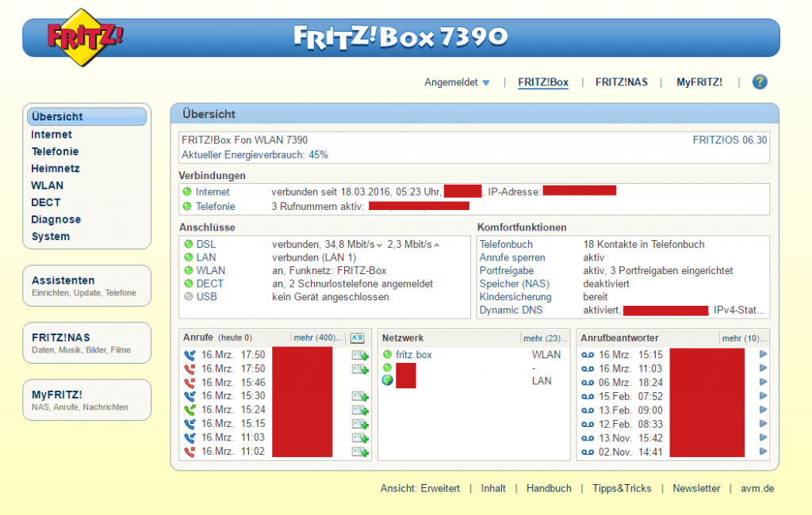The height and width of the screenshot is (515, 812).
Task: Open the Internet menu item
Action: pos(52,135)
